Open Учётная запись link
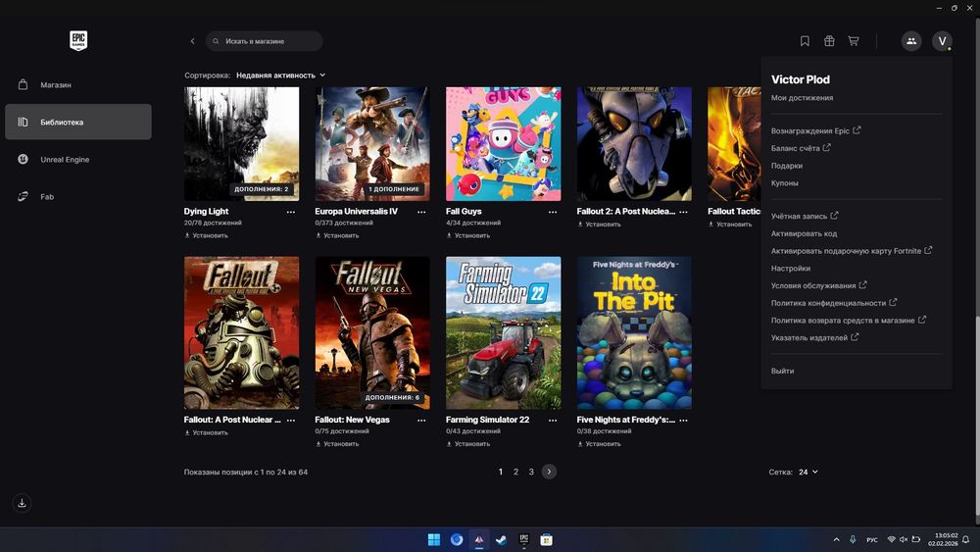 [x=805, y=216]
